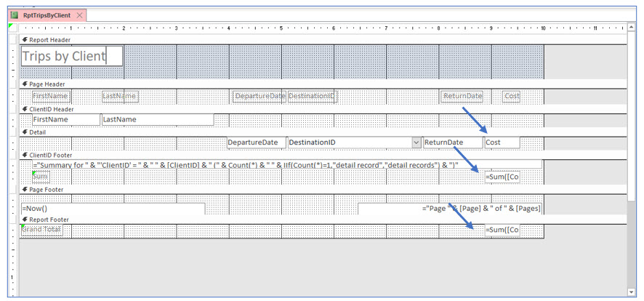The image size is (644, 301).
Task: Click the report icon on RptTripsByClient tab
Action: point(15,15)
